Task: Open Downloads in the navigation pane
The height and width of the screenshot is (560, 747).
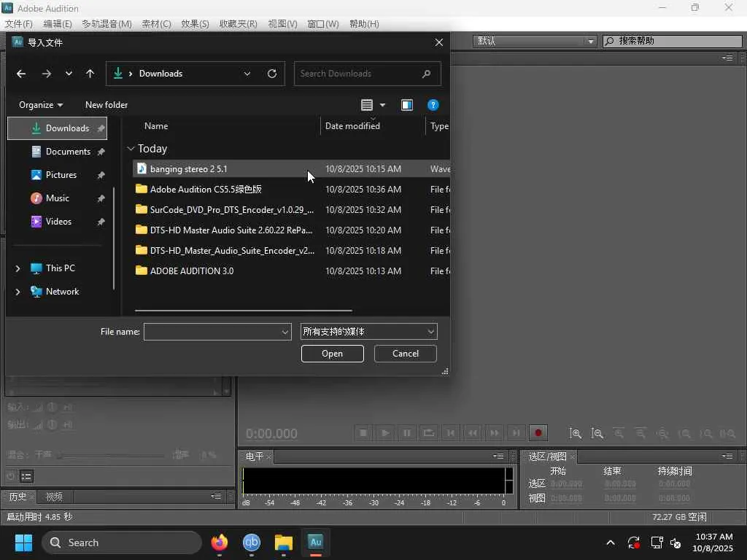Action: 57,128
